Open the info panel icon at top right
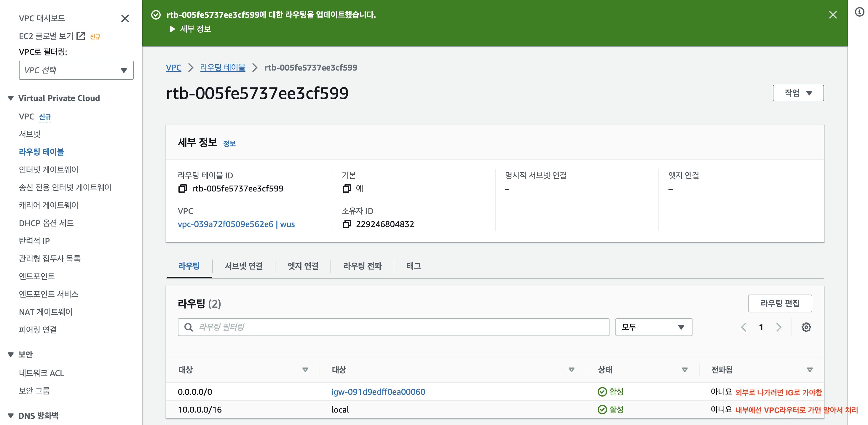This screenshot has width=868, height=425. tap(860, 12)
